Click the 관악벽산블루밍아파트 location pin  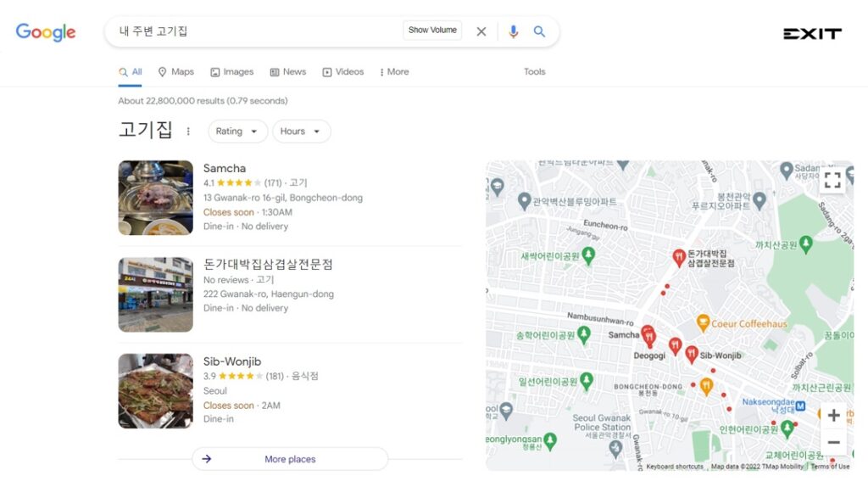coord(524,200)
